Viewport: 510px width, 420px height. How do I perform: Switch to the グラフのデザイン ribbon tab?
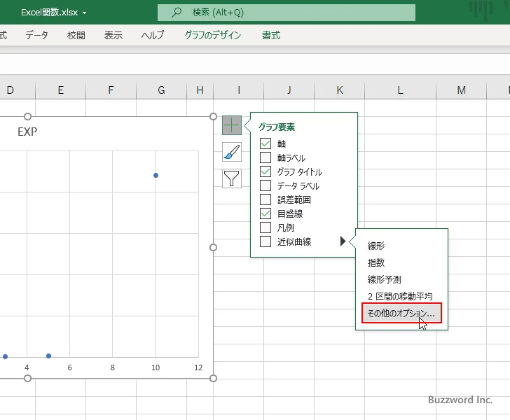pos(212,35)
